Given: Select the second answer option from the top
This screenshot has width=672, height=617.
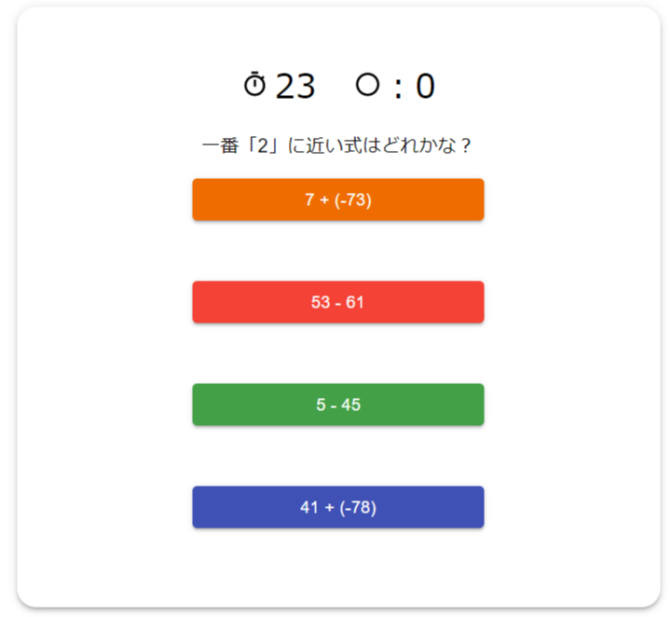Looking at the screenshot, I should pos(337,302).
